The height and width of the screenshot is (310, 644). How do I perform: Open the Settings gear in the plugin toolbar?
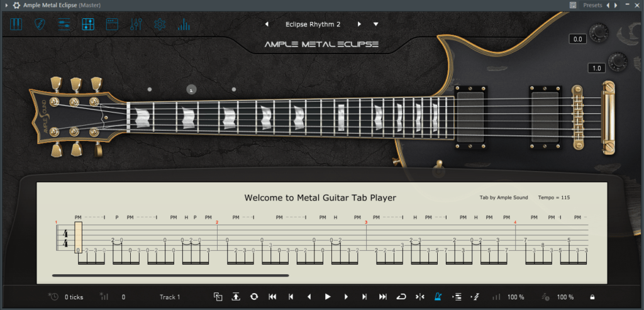click(x=160, y=25)
